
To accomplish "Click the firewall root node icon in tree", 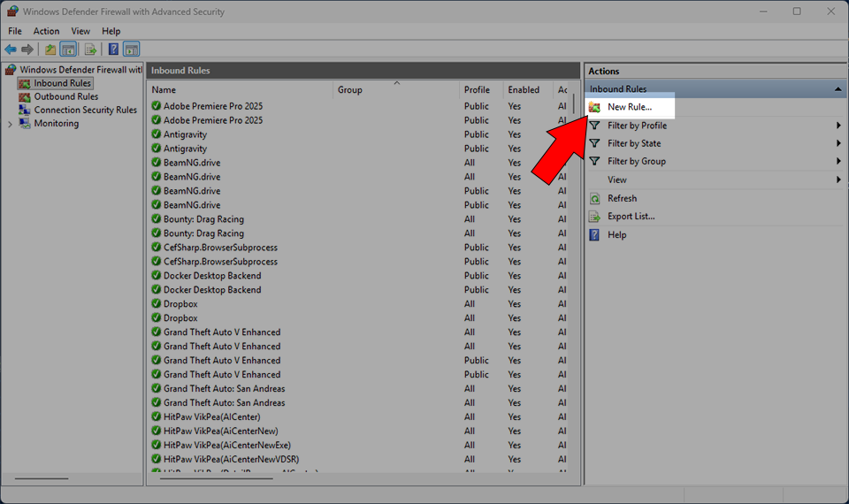I will click(x=11, y=70).
